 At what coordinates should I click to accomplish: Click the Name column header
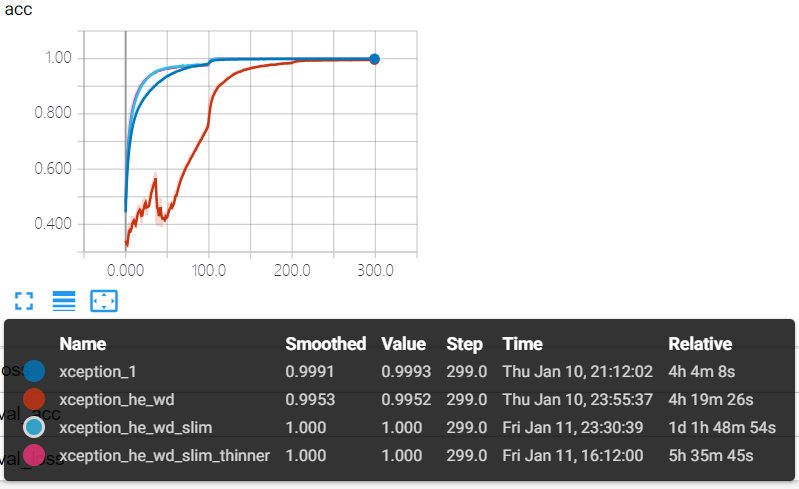click(x=83, y=344)
